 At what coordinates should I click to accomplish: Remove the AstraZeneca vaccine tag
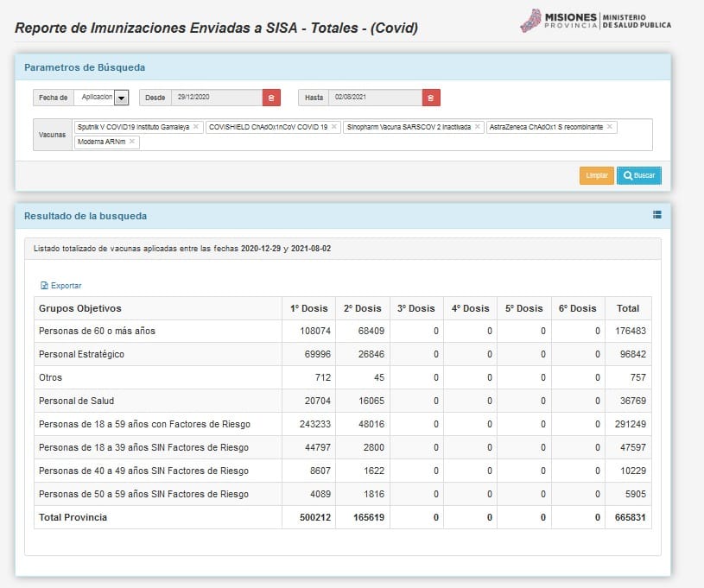(610, 127)
